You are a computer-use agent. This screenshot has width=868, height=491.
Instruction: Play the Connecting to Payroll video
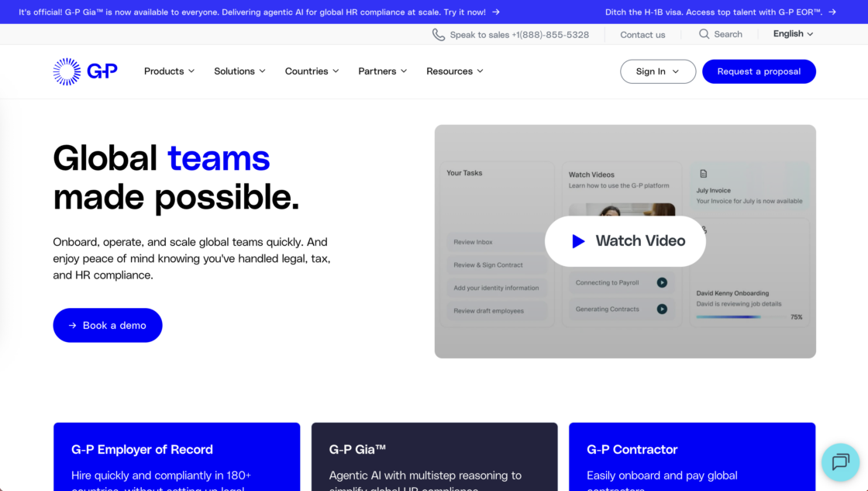pos(662,282)
